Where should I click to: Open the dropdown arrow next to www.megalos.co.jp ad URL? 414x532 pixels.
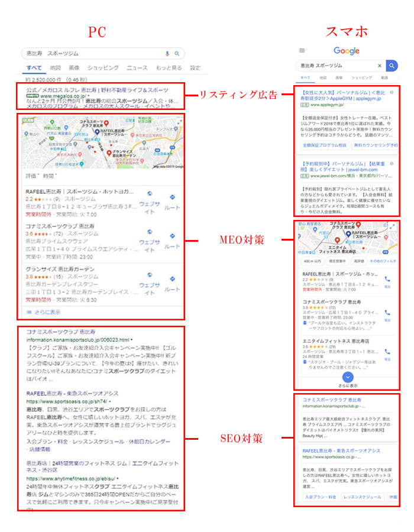(89, 96)
